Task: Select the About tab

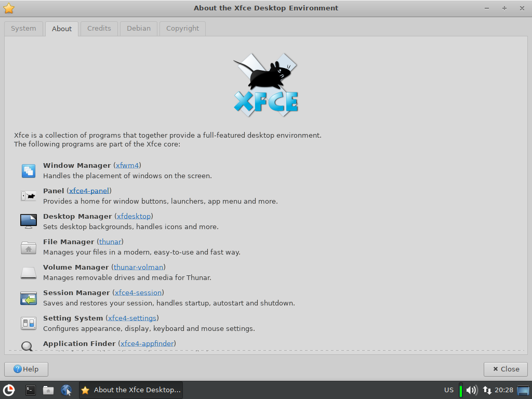Action: [x=62, y=29]
